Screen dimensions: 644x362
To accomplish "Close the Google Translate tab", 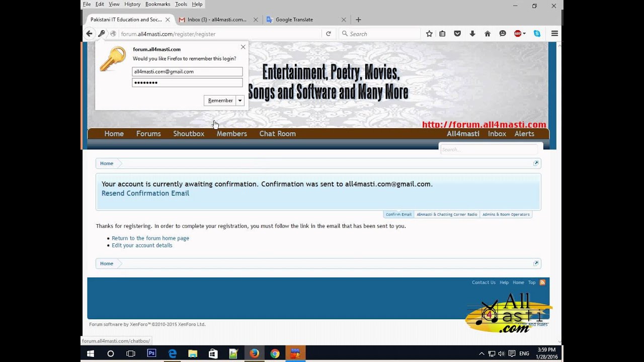I will tap(344, 20).
